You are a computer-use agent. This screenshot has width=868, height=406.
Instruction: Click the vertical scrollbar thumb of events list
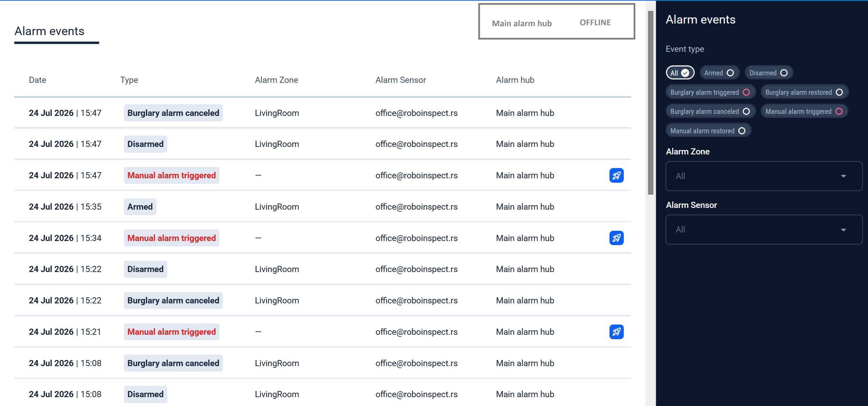pyautogui.click(x=651, y=102)
